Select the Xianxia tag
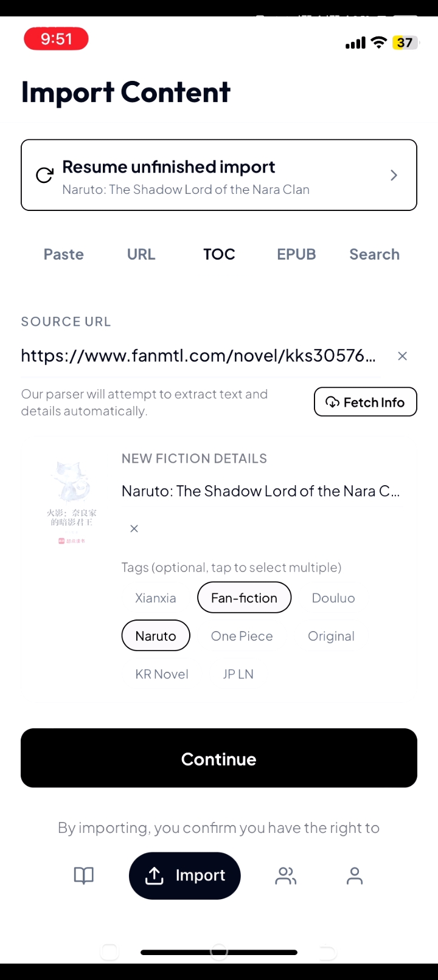Viewport: 438px width, 980px height. (x=156, y=598)
